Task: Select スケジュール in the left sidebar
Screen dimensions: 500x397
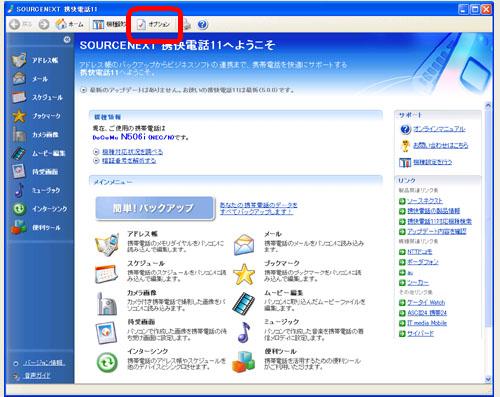Action: tap(37, 97)
